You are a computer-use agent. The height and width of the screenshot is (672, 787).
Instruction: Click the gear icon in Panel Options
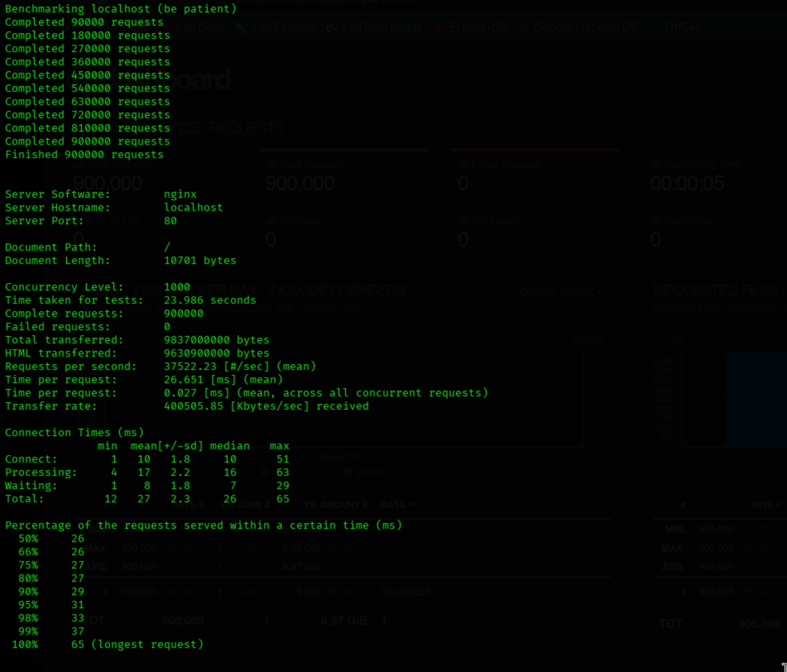[524, 293]
